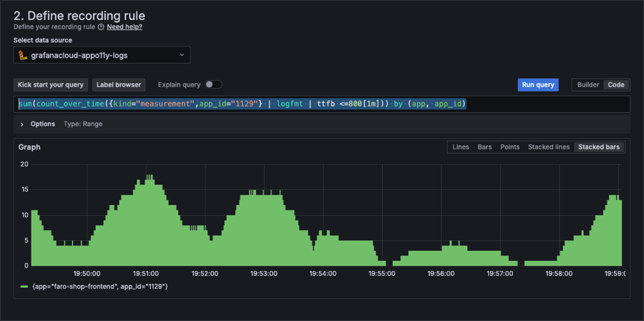644x321 pixels.
Task: Click the info icon beside Define your recording rule
Action: click(101, 27)
